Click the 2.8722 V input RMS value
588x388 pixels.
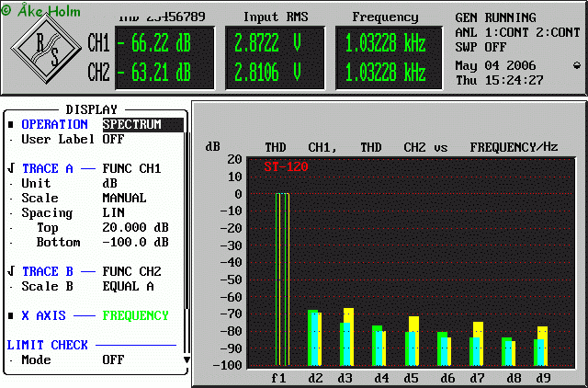267,43
